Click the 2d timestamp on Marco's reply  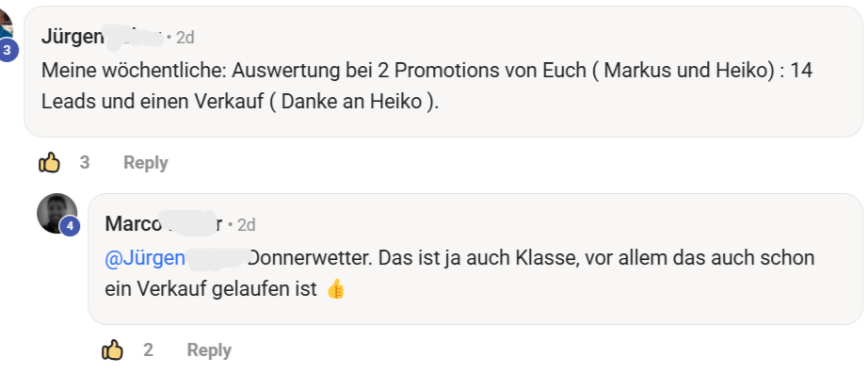click(x=247, y=225)
